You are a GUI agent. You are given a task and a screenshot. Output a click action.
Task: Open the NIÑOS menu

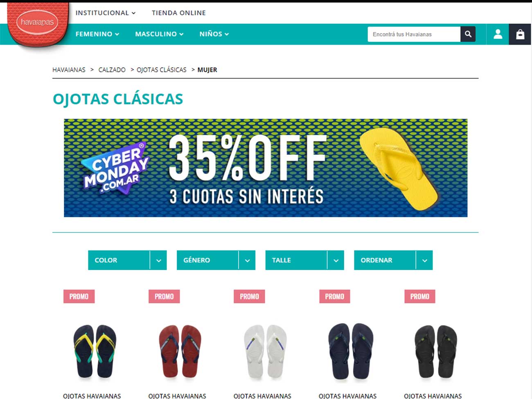click(x=214, y=34)
